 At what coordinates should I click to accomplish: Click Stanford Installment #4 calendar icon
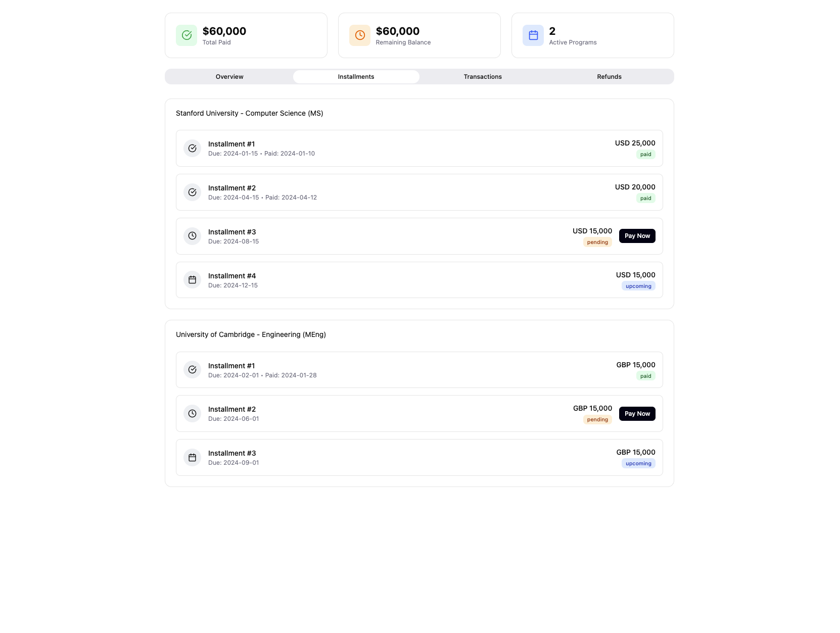(x=192, y=280)
